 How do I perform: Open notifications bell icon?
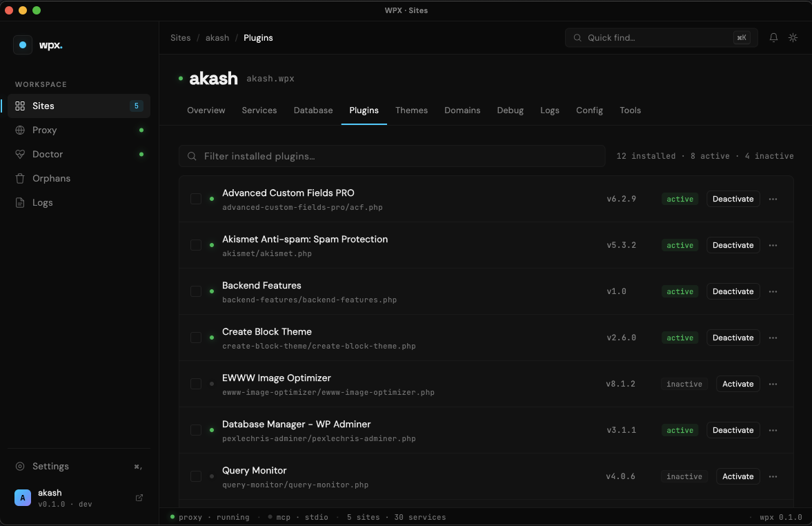773,38
